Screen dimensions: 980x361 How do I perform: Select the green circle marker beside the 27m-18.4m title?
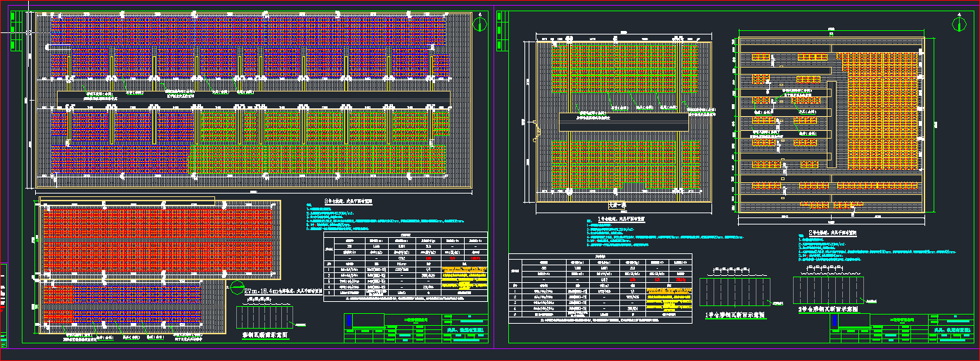(x=236, y=287)
